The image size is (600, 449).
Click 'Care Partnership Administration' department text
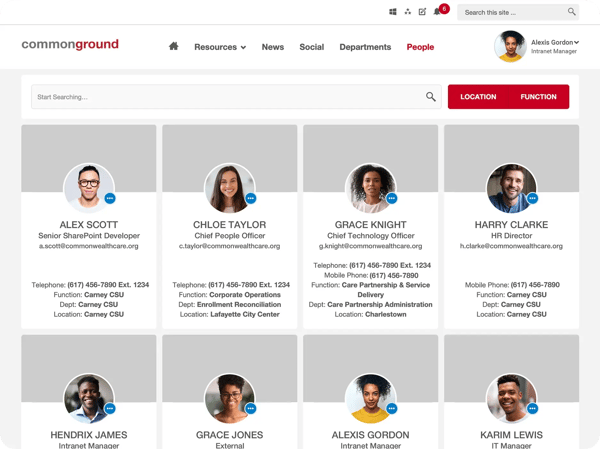coord(380,305)
